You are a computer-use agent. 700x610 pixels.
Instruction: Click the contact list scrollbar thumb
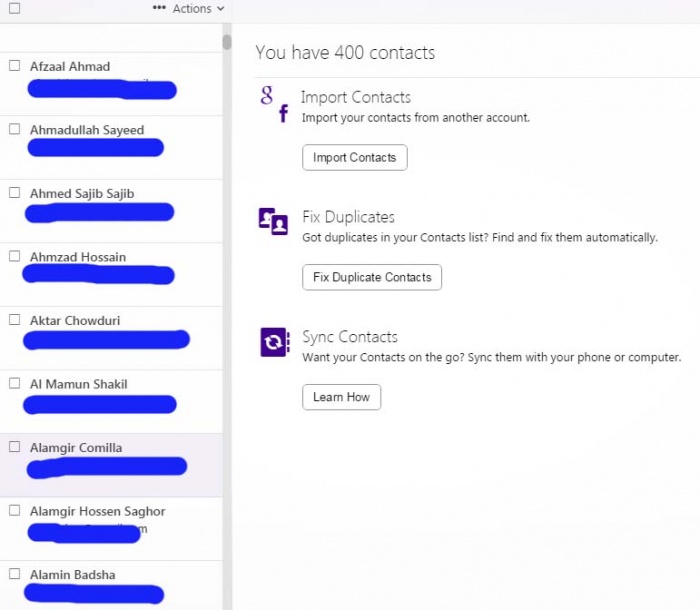pyautogui.click(x=227, y=42)
